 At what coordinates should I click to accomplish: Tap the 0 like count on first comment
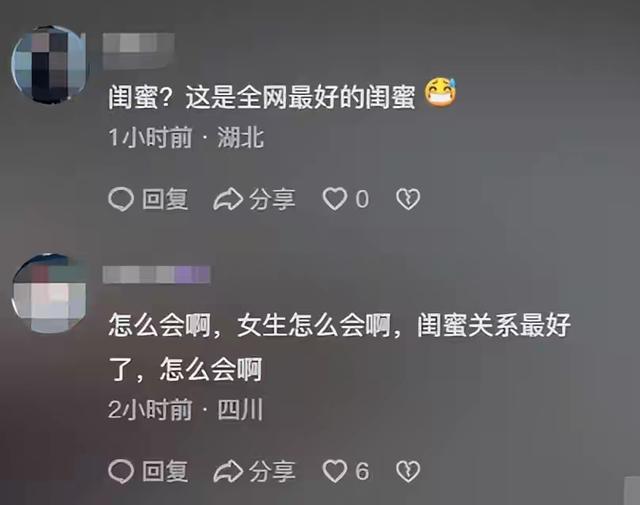[x=362, y=199]
